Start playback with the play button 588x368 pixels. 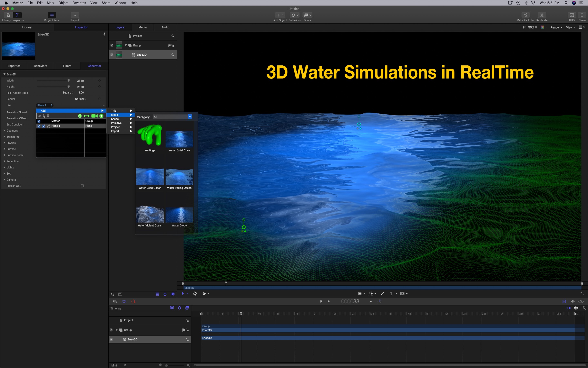click(x=329, y=302)
